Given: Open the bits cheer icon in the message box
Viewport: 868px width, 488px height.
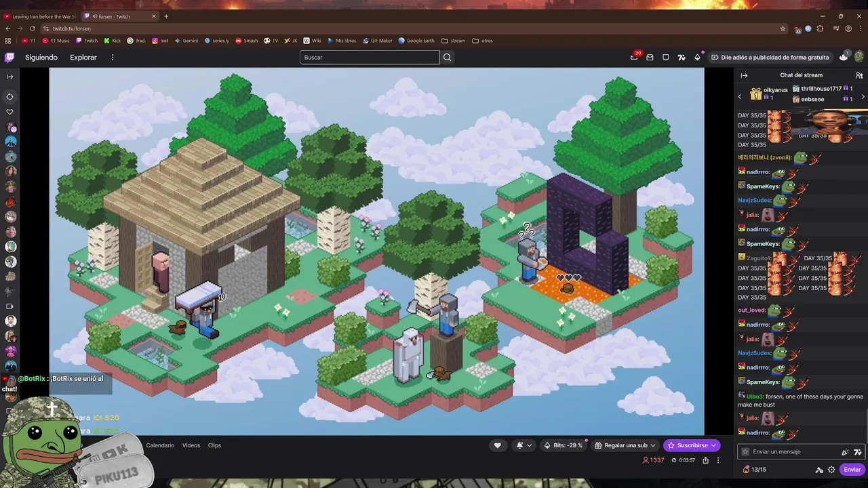Looking at the screenshot, I should pyautogui.click(x=845, y=452).
